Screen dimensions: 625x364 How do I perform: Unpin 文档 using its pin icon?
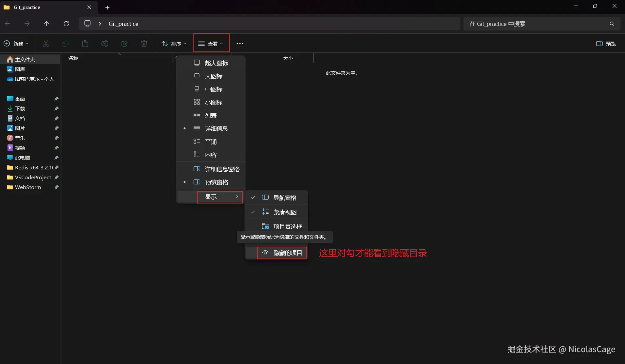[56, 118]
